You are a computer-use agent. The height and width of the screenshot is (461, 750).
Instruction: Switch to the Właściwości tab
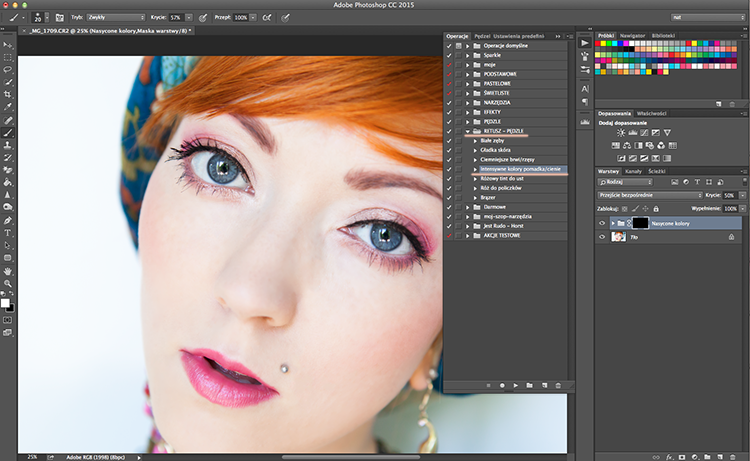coord(651,114)
